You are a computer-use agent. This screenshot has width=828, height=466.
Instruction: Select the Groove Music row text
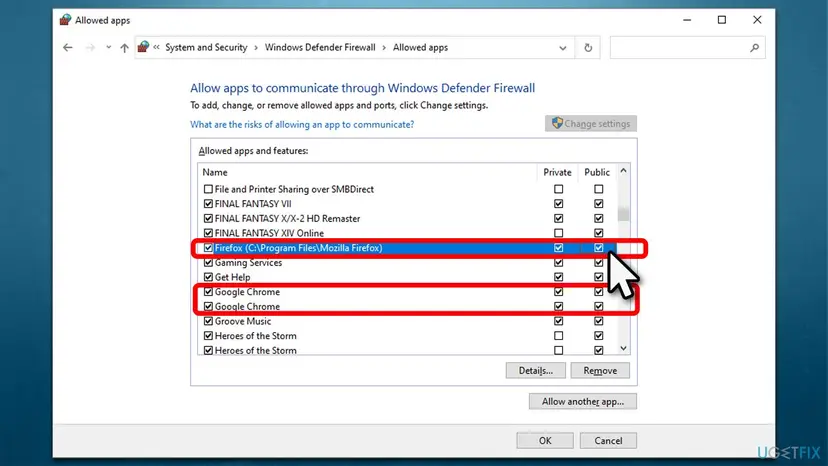click(242, 321)
